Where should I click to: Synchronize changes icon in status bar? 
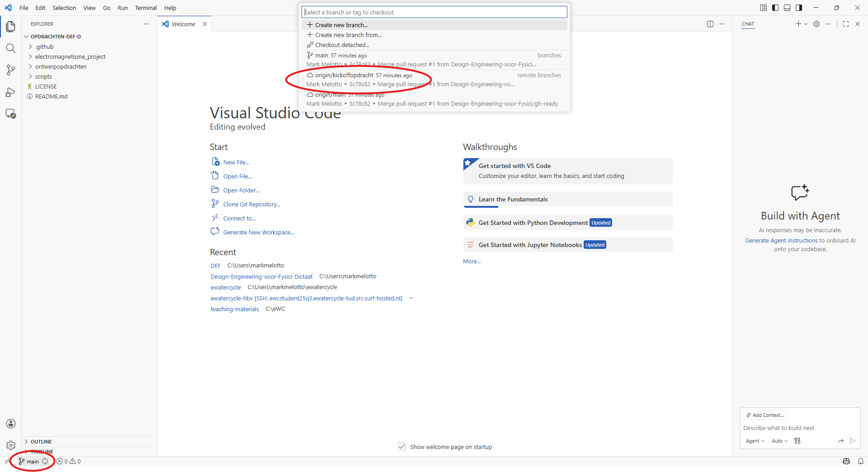point(45,461)
